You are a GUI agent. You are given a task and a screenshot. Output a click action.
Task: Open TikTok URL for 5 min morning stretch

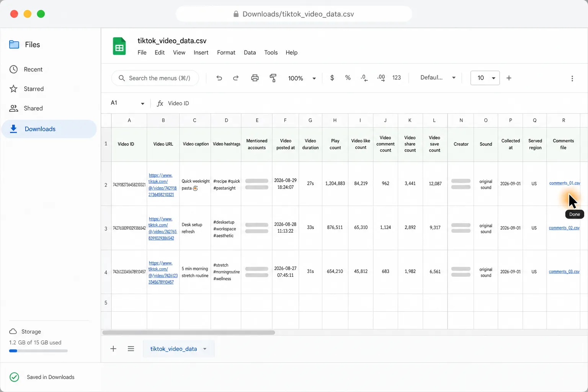pos(163,273)
